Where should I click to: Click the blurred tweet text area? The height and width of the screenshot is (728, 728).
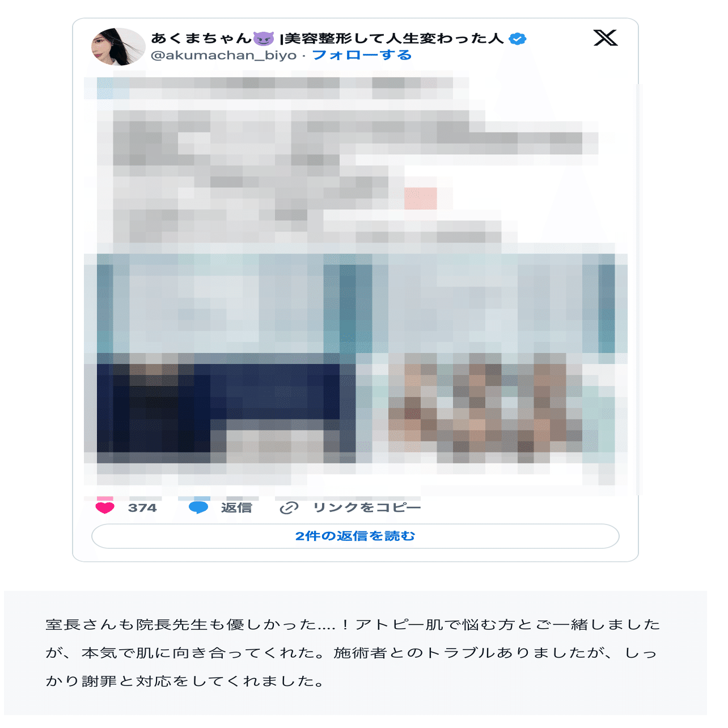[x=340, y=162]
